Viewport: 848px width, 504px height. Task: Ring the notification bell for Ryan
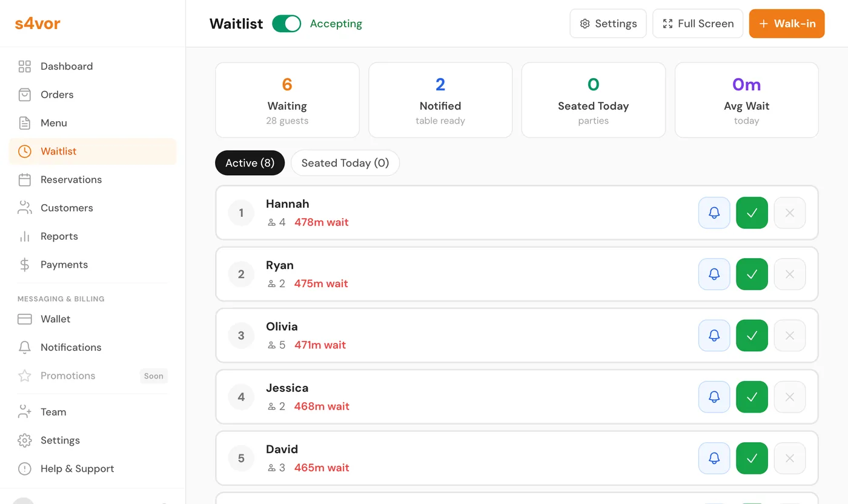714,274
